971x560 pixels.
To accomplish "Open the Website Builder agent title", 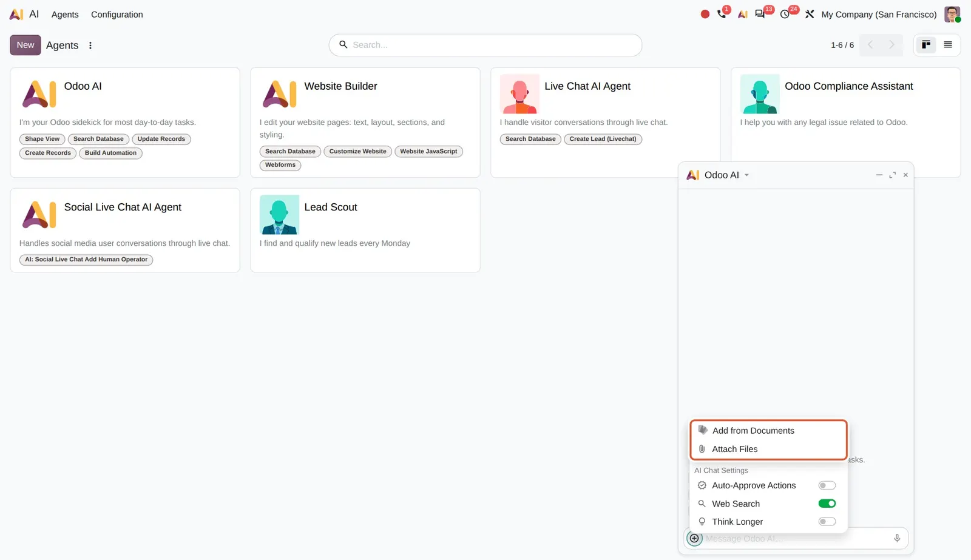I will pos(340,86).
